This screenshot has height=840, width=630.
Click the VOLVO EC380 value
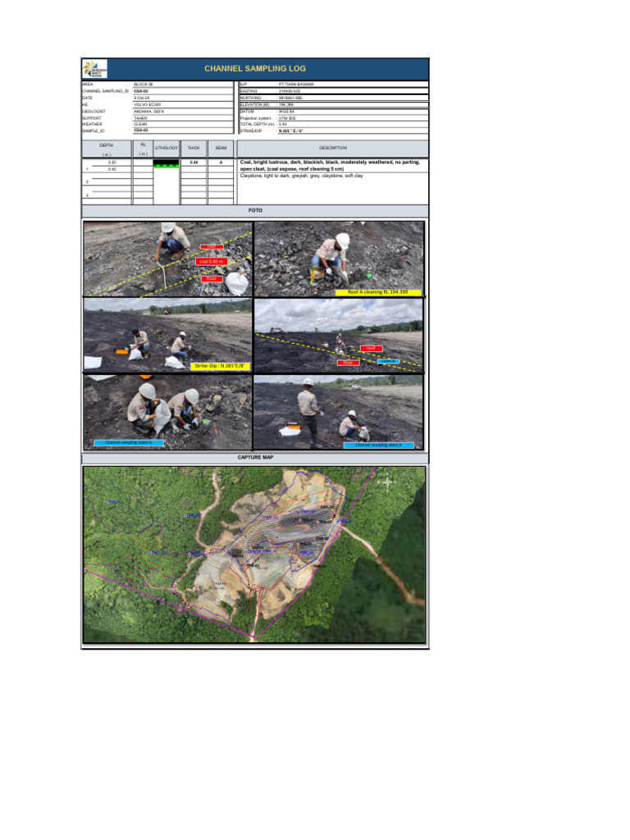click(148, 104)
